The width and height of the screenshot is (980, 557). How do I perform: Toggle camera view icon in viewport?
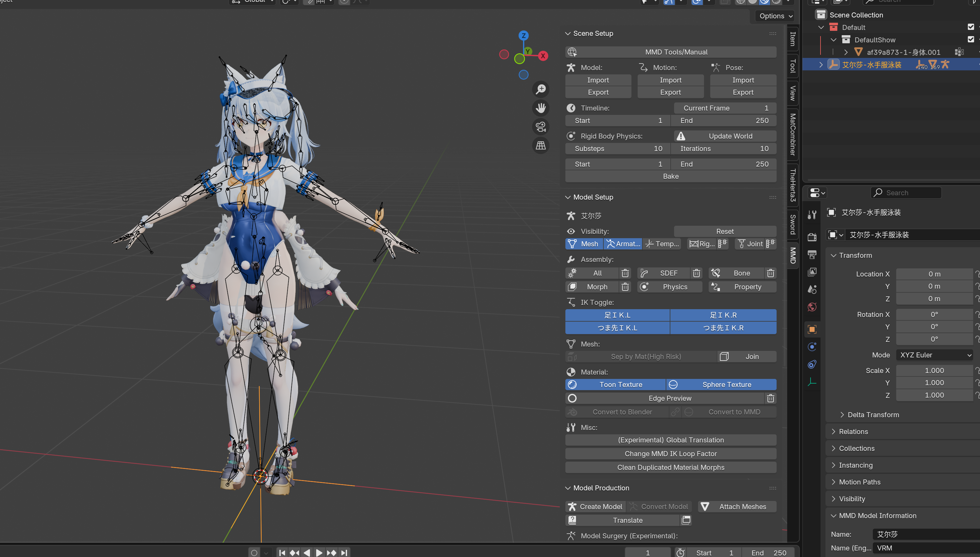tap(541, 127)
